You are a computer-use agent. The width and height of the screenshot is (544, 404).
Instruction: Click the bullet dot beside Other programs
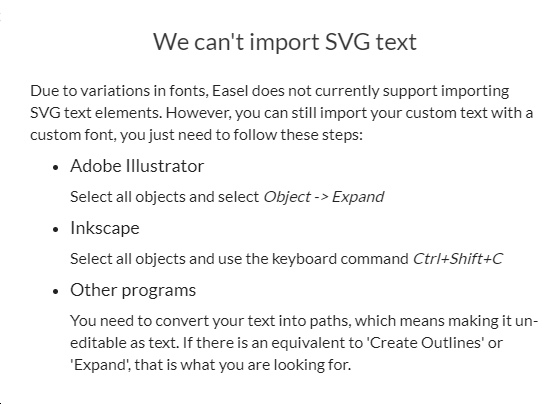pos(56,292)
